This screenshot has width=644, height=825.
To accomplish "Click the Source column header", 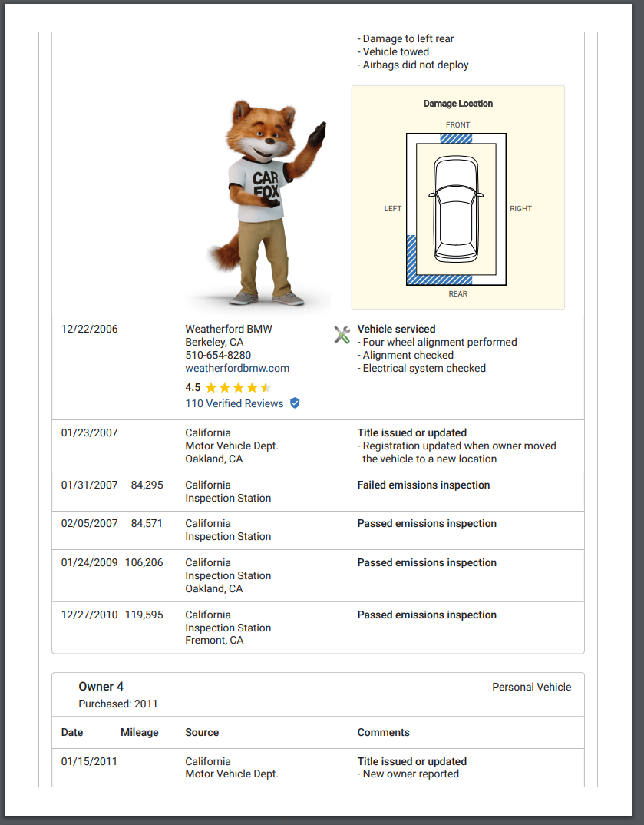I will [x=202, y=732].
